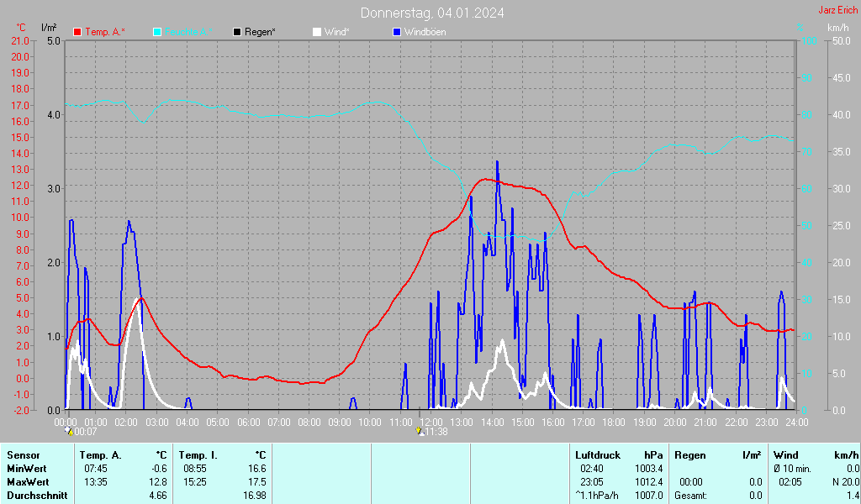
Task: Click the cyan humidity legend swatch
Action: 157,32
